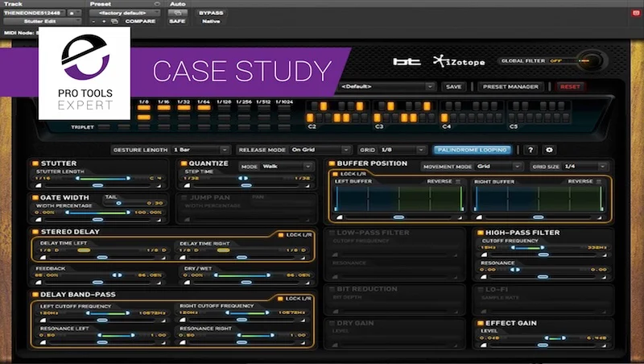Open the PRESET MANAGER
644x364 pixels.
pyautogui.click(x=510, y=87)
